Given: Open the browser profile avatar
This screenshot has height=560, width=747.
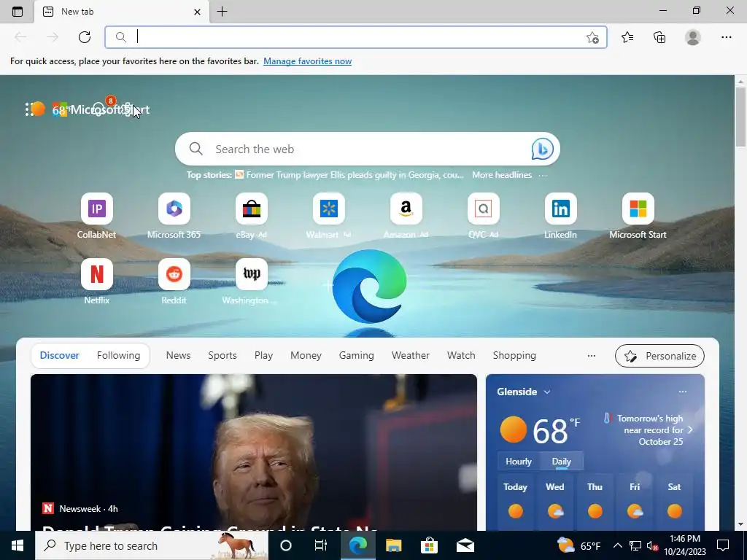Looking at the screenshot, I should (x=693, y=37).
